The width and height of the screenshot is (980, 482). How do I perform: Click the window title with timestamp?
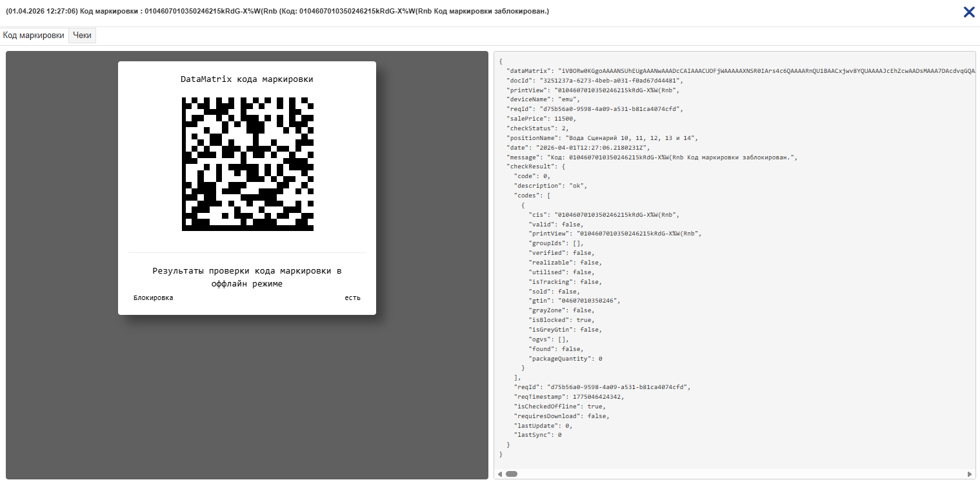(277, 12)
